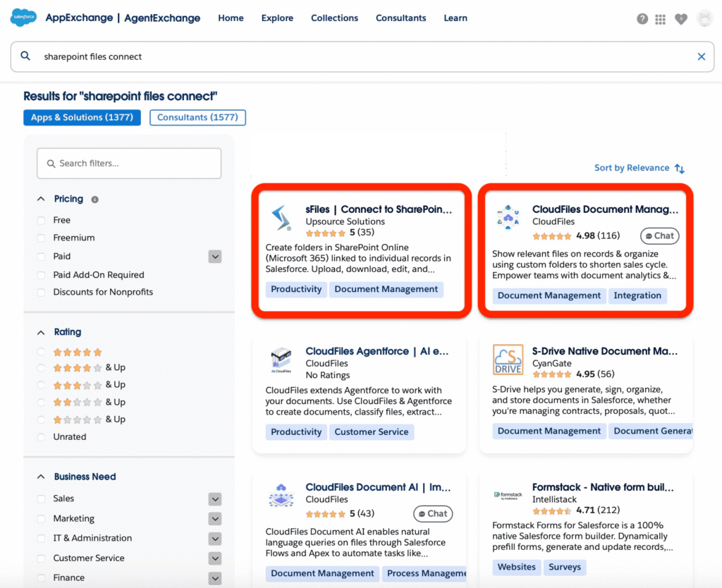Screen dimensions: 722x588
Task: Click the user profile avatar
Action: (704, 18)
